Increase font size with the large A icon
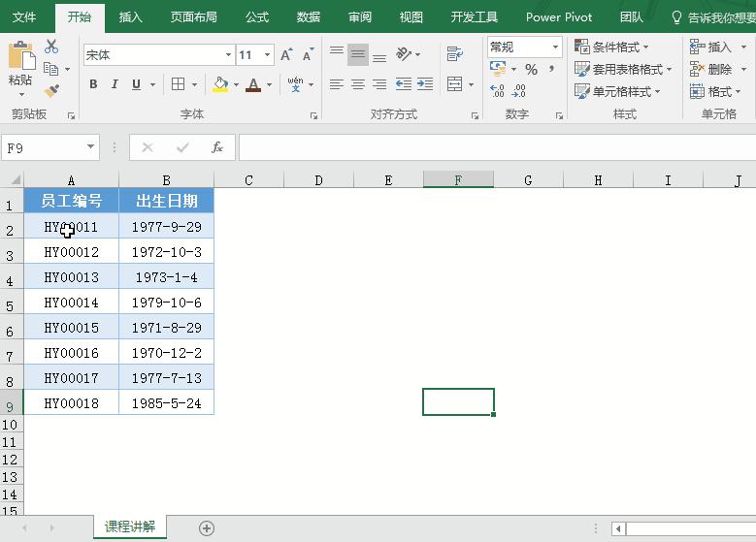Viewport: 756px width, 542px height. click(286, 55)
